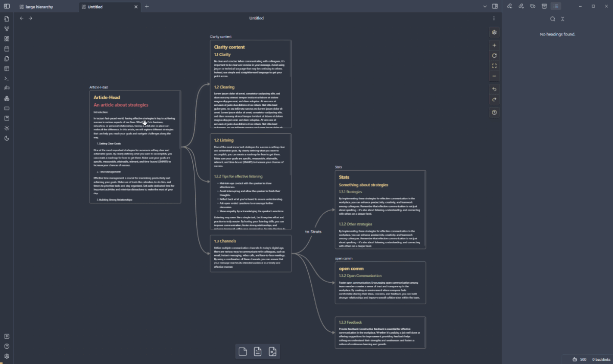
Task: Open the vault switcher icon
Action: (x=7, y=336)
